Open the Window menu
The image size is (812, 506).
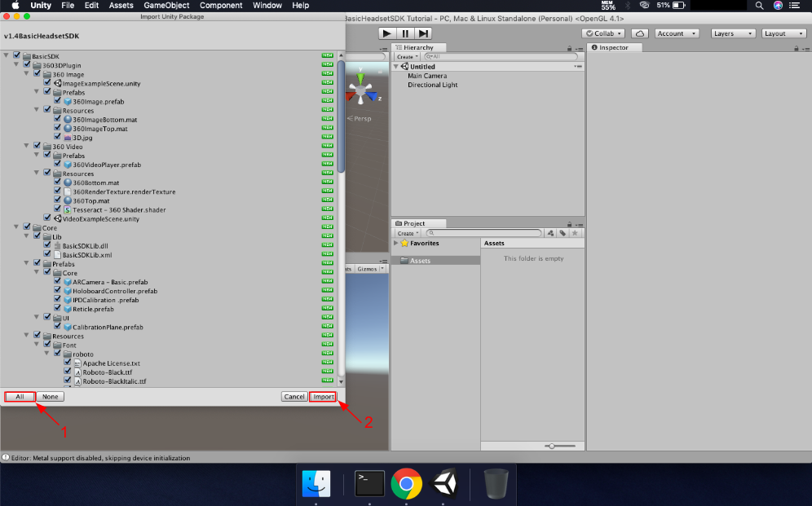(x=267, y=5)
